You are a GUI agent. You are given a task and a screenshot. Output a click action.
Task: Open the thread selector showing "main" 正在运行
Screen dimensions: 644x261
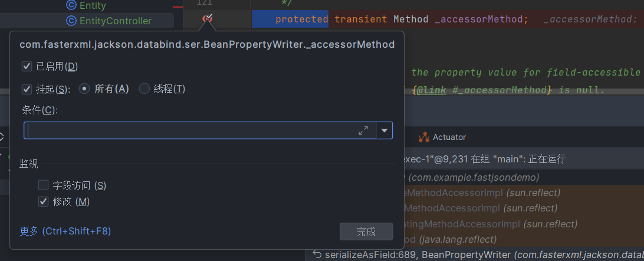coord(484,159)
